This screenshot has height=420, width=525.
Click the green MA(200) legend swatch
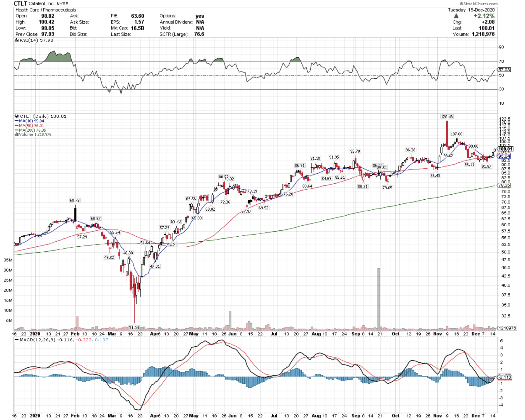click(x=17, y=130)
